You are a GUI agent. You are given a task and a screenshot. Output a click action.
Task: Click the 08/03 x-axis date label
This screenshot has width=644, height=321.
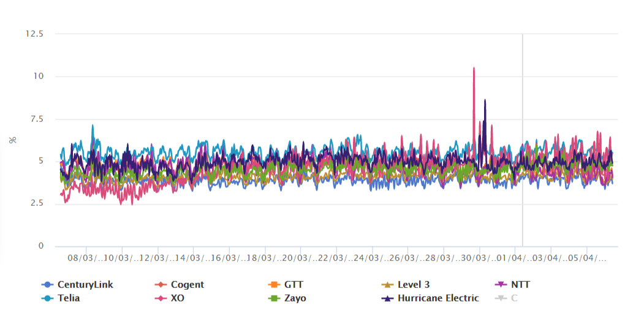(x=86, y=259)
